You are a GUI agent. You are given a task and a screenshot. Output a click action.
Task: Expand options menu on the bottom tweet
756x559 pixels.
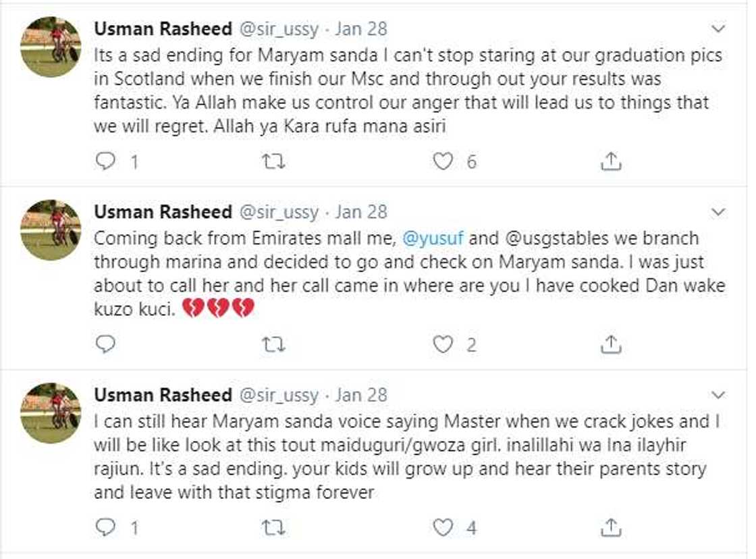pos(718,393)
